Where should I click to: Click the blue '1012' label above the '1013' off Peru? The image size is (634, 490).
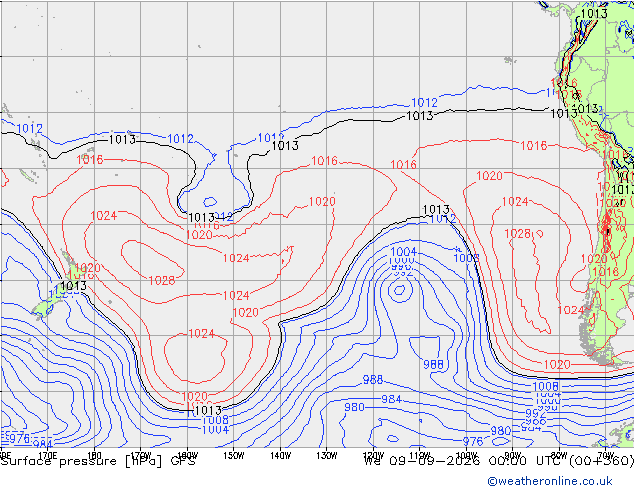coord(425,103)
